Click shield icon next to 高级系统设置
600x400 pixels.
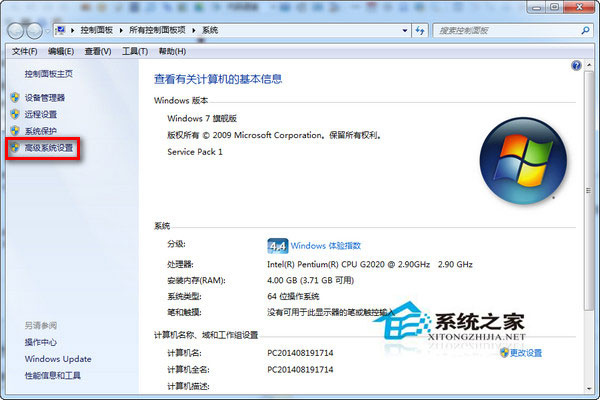[x=15, y=147]
